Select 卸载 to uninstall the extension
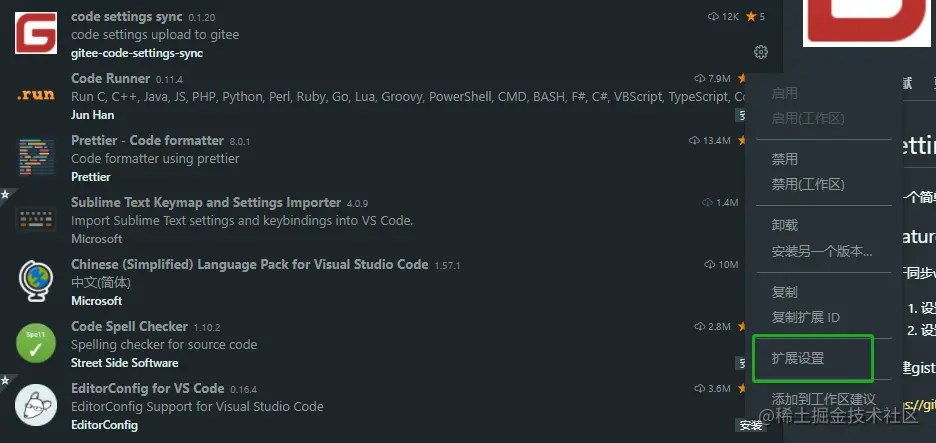936x443 pixels. click(x=784, y=225)
